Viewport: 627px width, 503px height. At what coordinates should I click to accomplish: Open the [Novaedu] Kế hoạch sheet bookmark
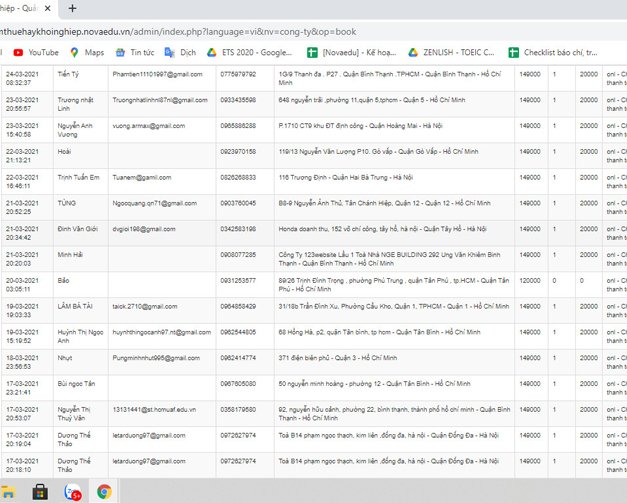pyautogui.click(x=350, y=52)
